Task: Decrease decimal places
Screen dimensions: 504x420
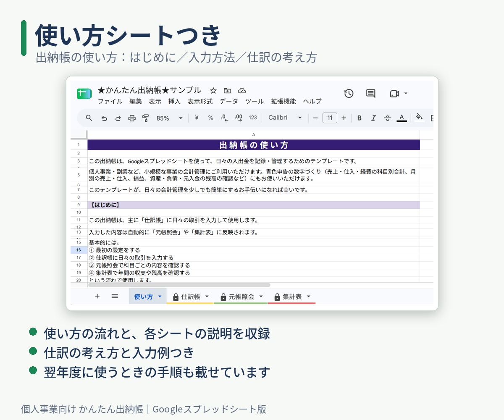Action: [224, 118]
